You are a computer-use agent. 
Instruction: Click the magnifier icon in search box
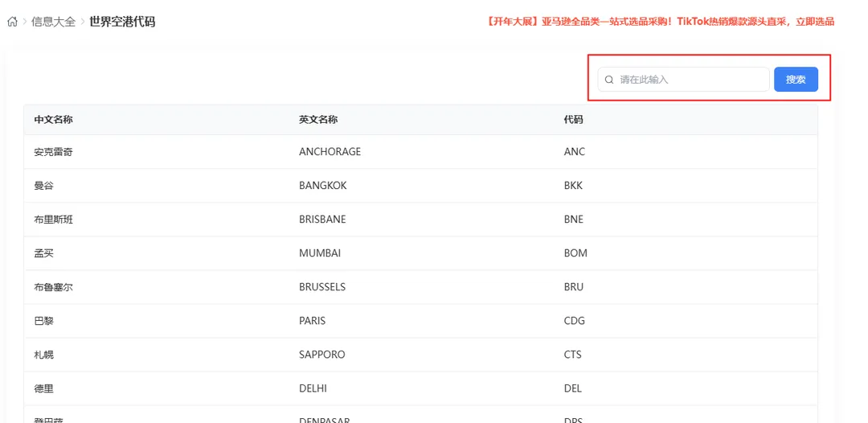(x=609, y=80)
